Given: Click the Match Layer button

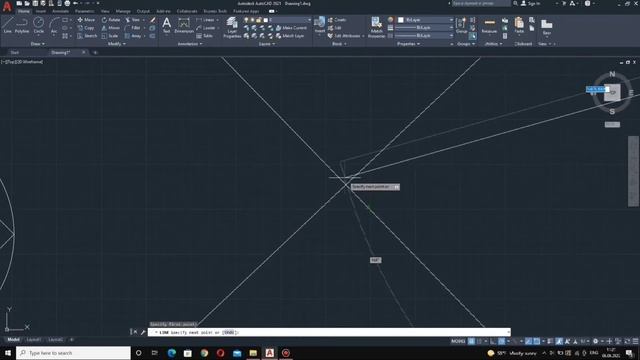Looking at the screenshot, I should (x=290, y=36).
